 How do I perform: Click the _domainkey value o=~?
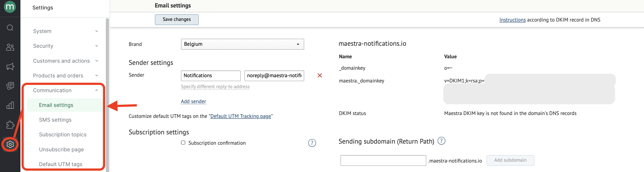click(448, 68)
